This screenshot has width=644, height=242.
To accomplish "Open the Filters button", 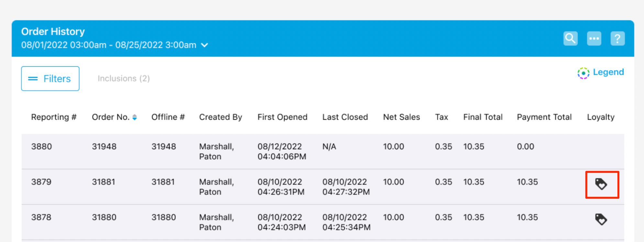I will pyautogui.click(x=50, y=79).
